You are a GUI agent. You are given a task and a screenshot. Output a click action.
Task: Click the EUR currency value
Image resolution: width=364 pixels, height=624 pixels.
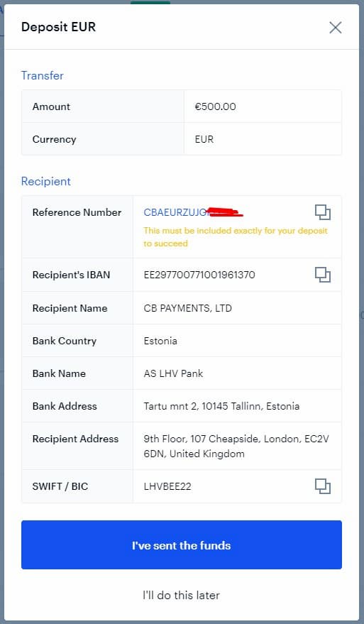pyautogui.click(x=204, y=139)
